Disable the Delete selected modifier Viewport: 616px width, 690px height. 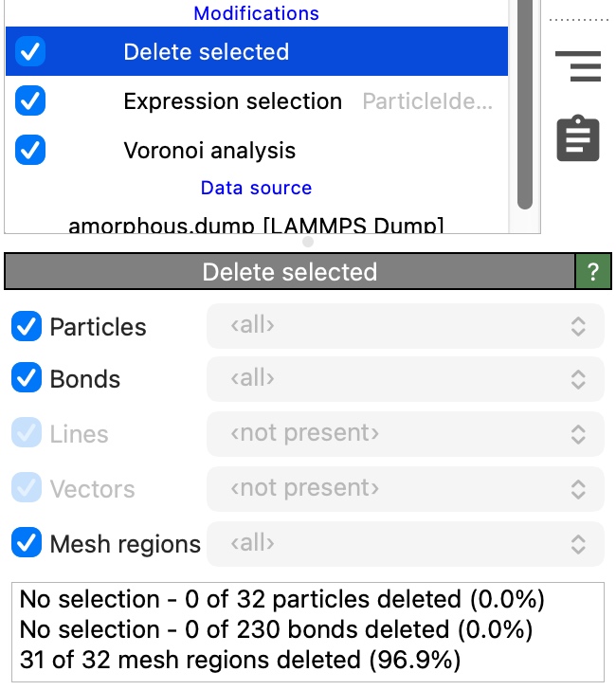click(31, 52)
